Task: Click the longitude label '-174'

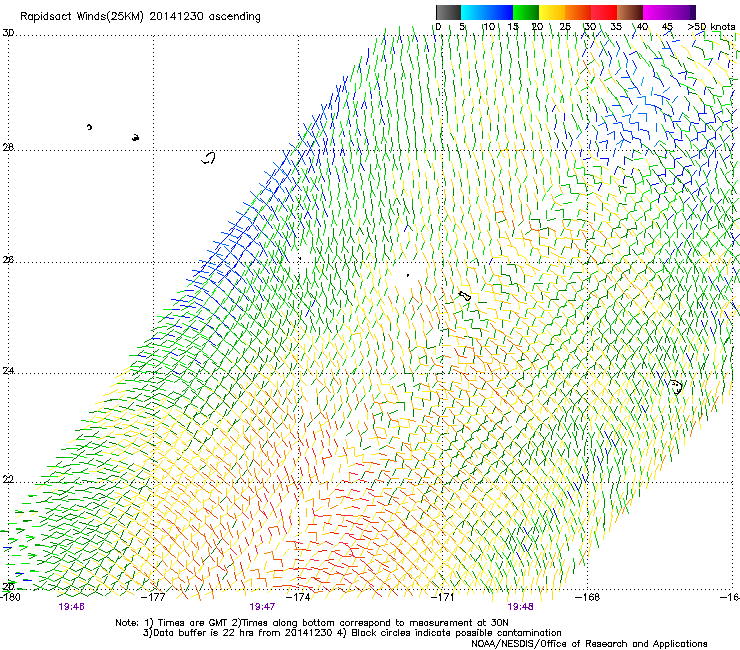Action: point(299,597)
